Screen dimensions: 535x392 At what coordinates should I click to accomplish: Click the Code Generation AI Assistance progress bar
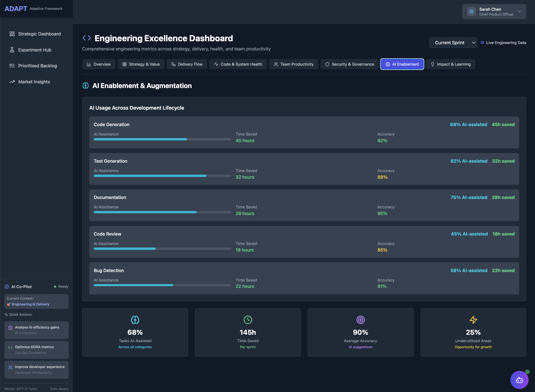click(x=162, y=139)
